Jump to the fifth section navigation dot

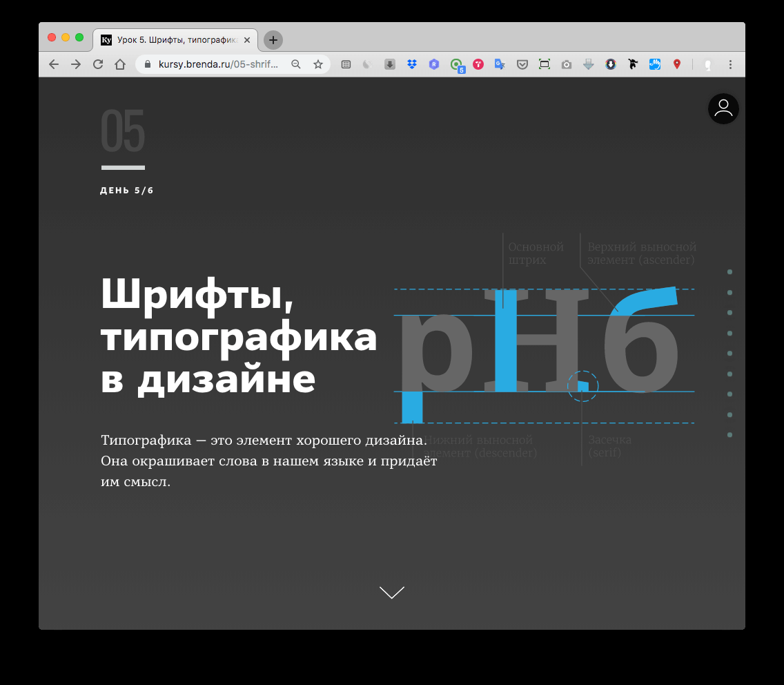pos(730,354)
